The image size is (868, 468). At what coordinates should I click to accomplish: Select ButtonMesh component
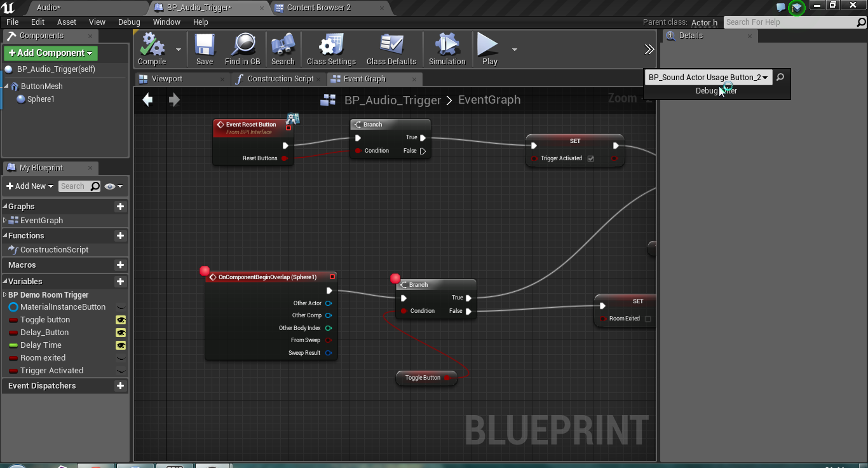41,86
